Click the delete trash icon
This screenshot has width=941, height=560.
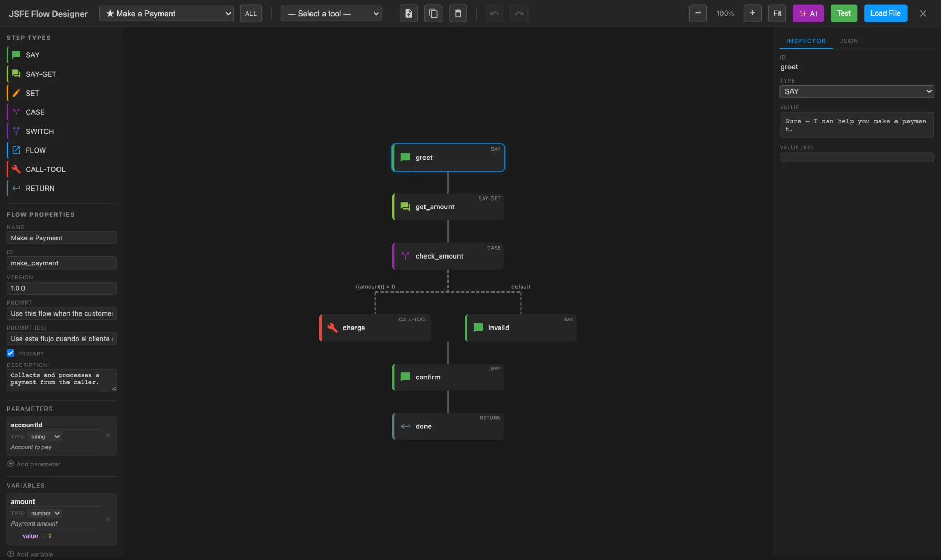458,14
